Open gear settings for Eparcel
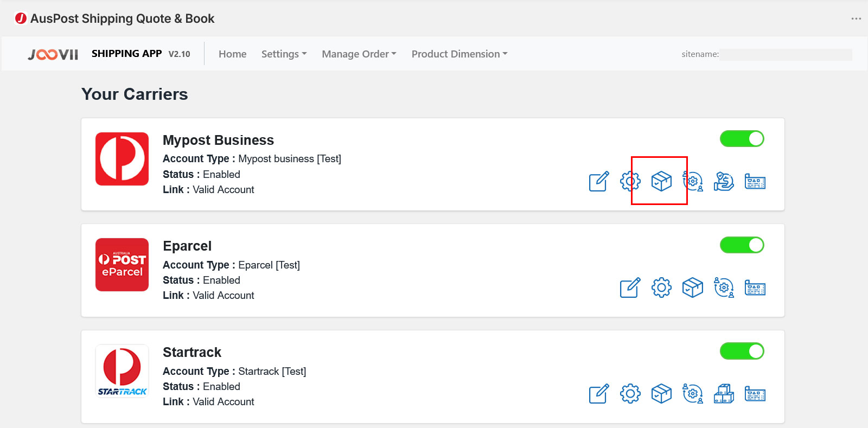 pyautogui.click(x=661, y=288)
